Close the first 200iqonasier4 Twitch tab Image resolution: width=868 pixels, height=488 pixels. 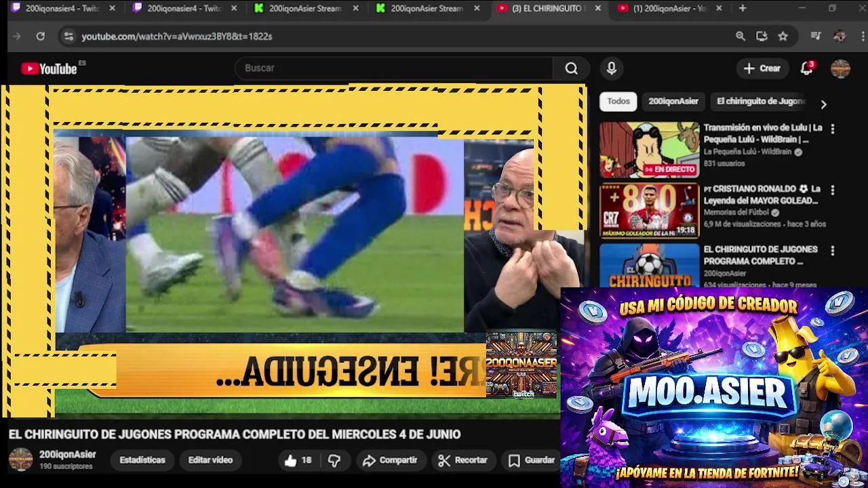point(112,8)
